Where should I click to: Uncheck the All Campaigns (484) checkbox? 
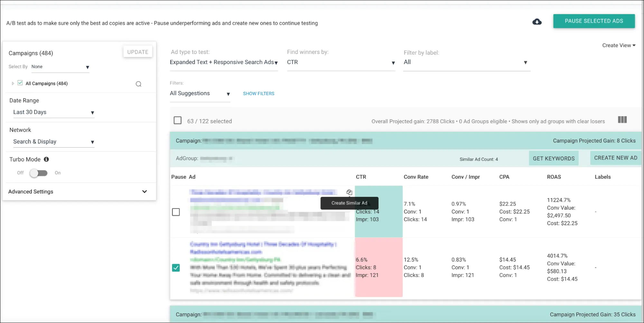(20, 83)
